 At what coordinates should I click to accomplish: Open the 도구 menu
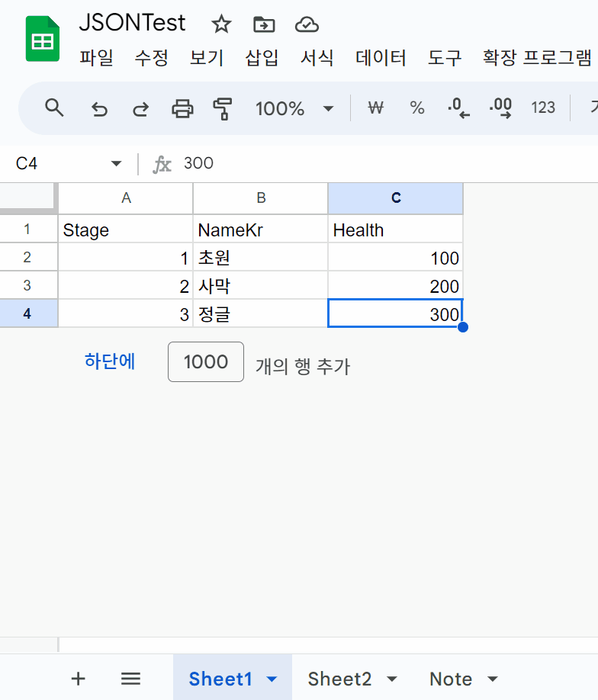[445, 58]
